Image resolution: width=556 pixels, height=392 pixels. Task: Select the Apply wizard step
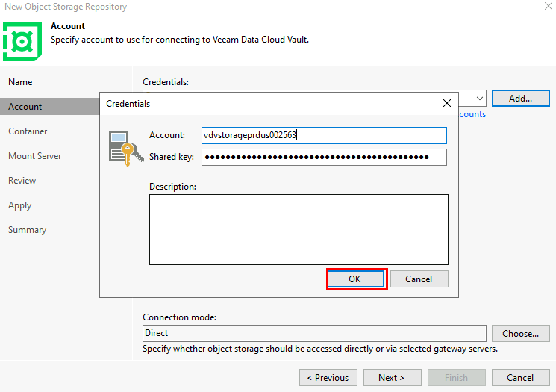click(20, 205)
